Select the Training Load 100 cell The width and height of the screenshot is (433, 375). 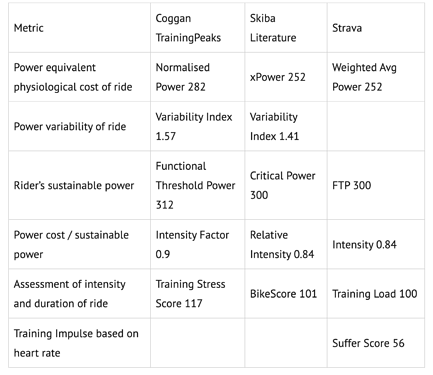point(376,294)
